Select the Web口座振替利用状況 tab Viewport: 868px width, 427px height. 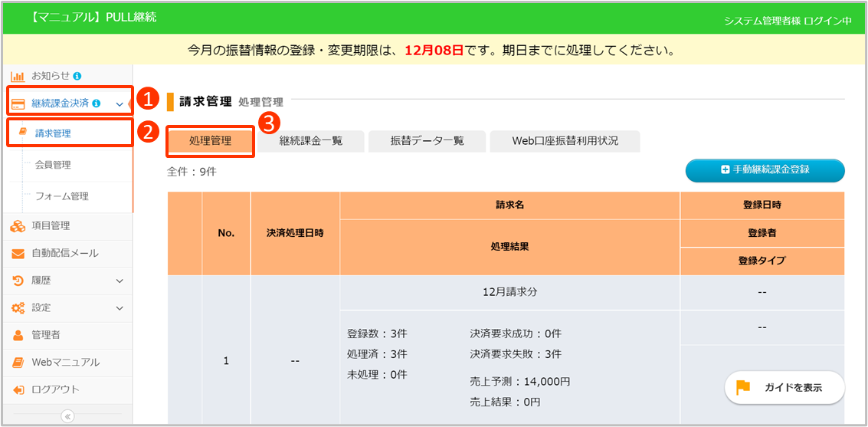click(x=565, y=141)
